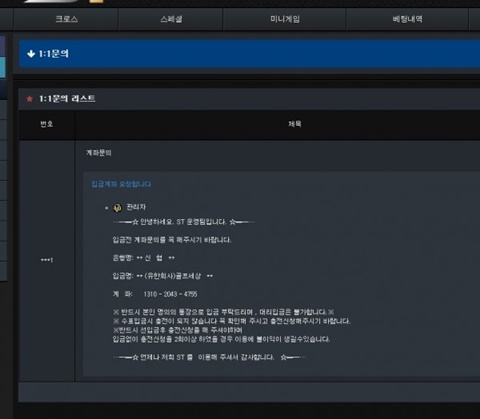Click the light blue left sidebar item
480x419 pixels.
(3, 67)
